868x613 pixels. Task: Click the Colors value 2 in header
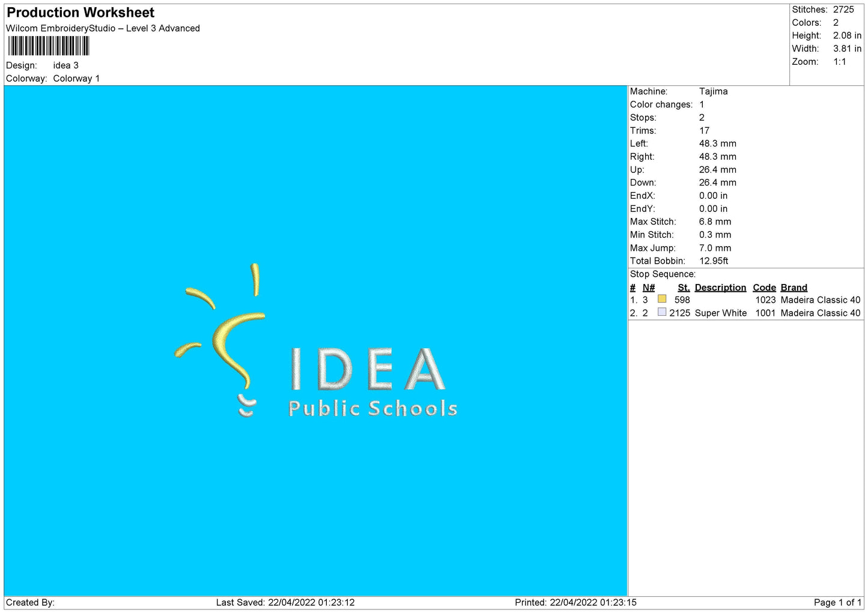coord(836,23)
